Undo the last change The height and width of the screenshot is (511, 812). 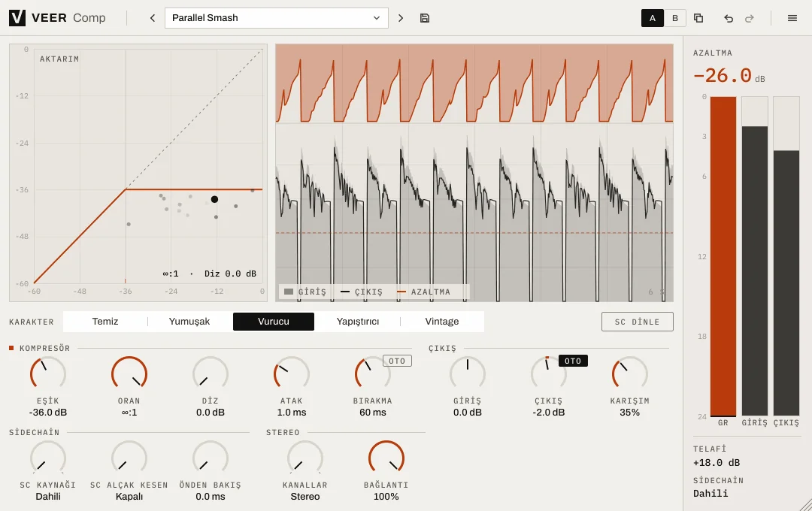pos(729,18)
